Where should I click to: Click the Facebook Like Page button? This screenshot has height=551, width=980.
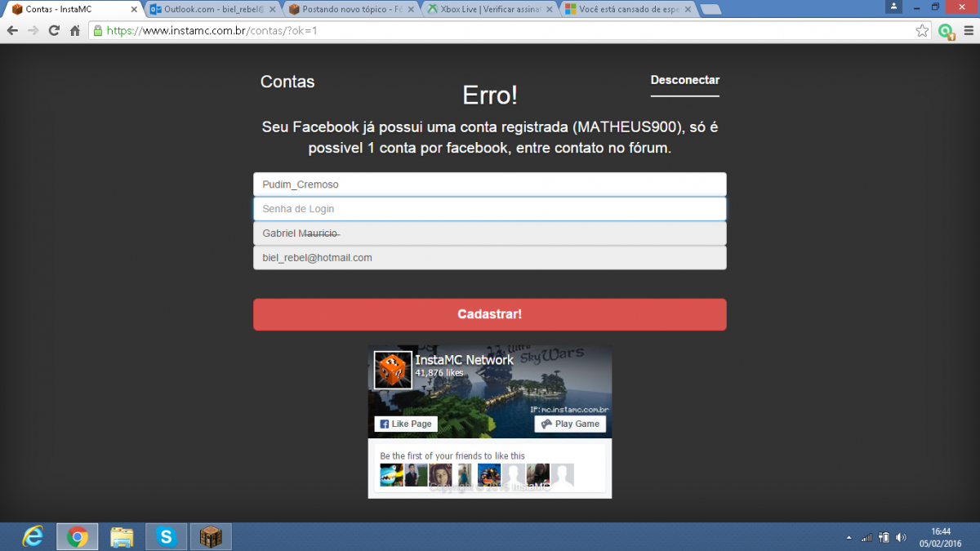(x=406, y=424)
